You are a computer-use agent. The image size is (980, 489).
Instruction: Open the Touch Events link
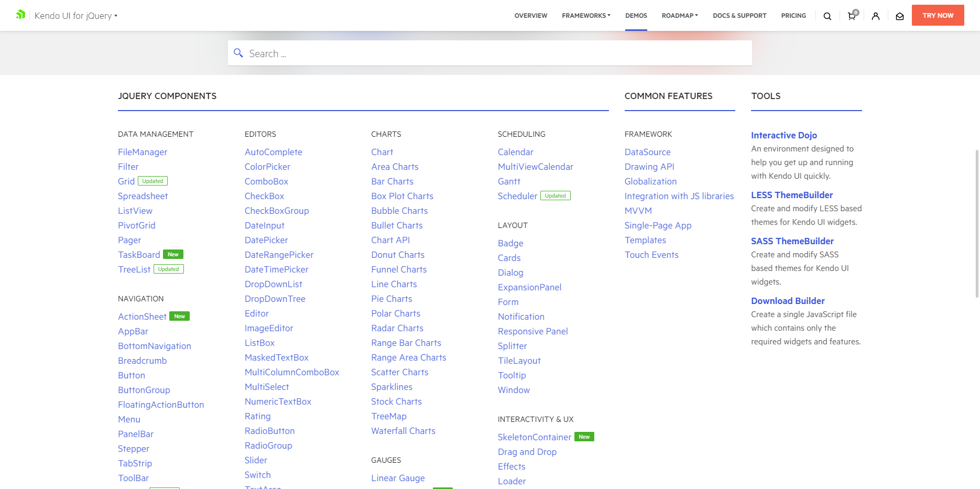pyautogui.click(x=651, y=255)
